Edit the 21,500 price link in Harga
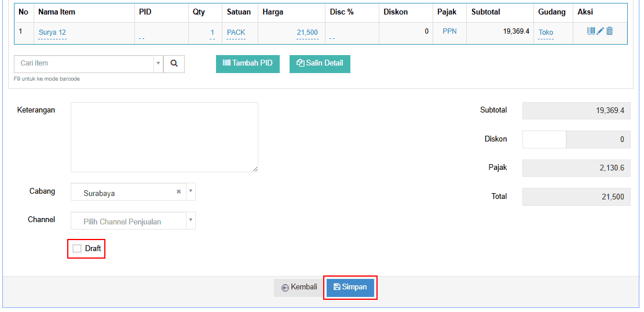This screenshot has height=312, width=644. click(x=307, y=32)
